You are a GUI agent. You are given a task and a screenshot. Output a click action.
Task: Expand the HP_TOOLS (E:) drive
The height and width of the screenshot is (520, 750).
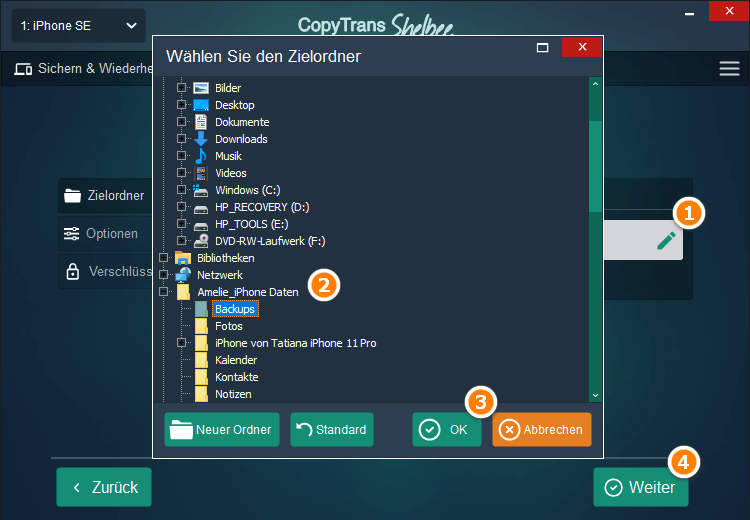pos(181,223)
